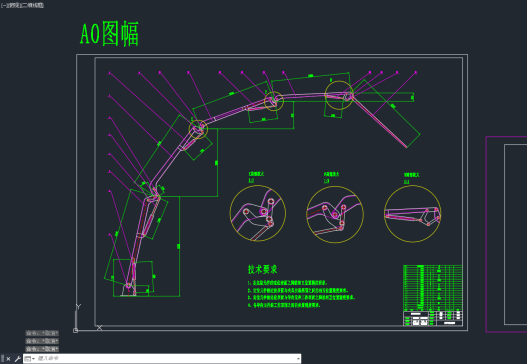Select the last line of technical requirements

coord(284,305)
